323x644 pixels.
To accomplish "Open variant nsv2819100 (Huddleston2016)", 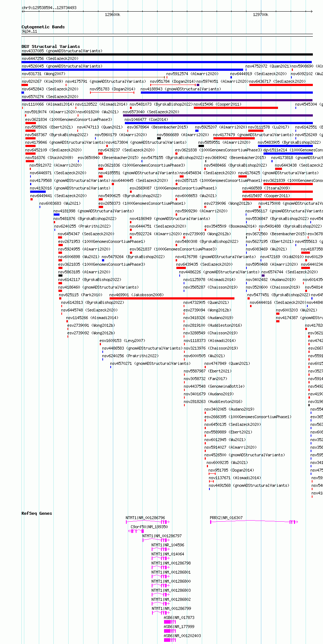I will (213, 325).
